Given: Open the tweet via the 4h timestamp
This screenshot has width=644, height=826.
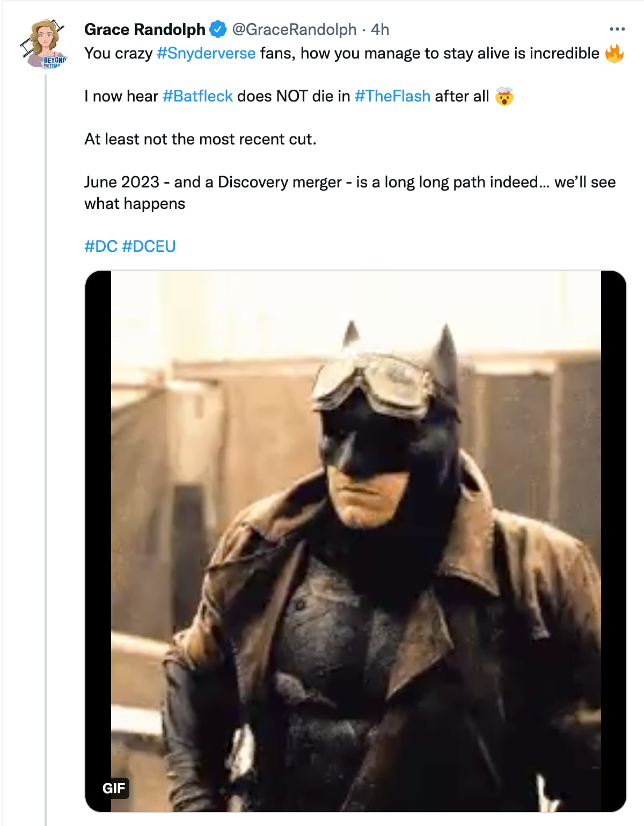Looking at the screenshot, I should (x=380, y=30).
